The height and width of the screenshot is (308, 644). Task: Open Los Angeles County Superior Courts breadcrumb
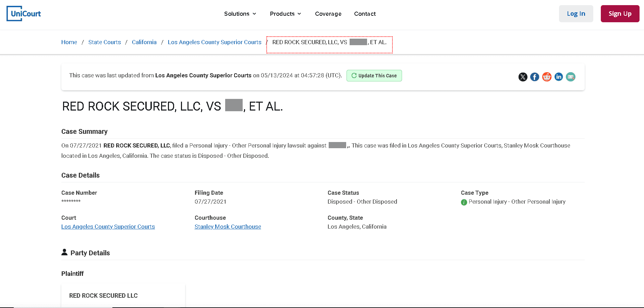click(215, 42)
